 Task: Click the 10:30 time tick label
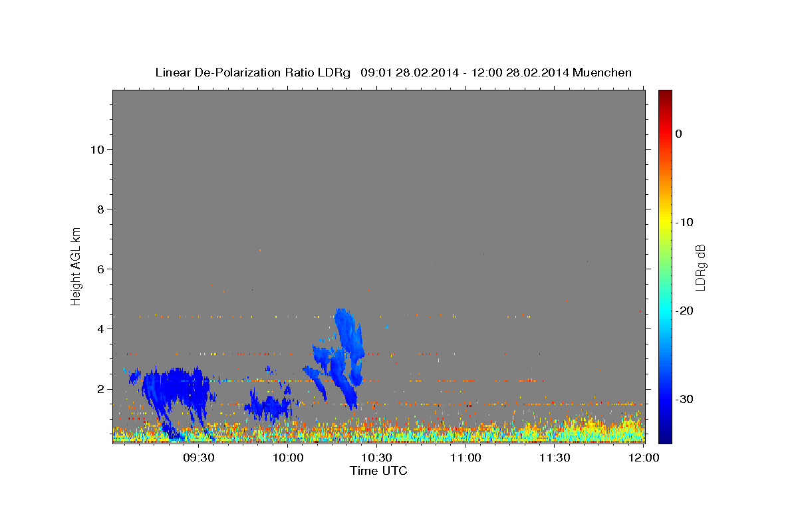(376, 458)
